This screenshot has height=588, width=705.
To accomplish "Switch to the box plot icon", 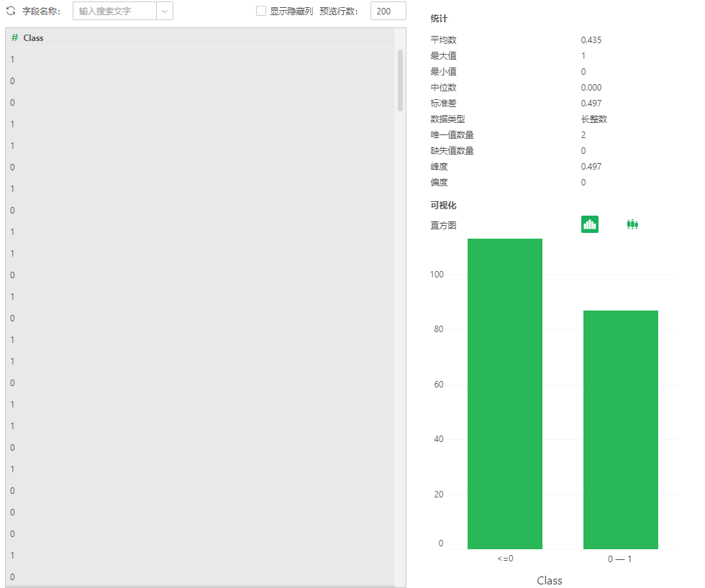I will [x=632, y=224].
